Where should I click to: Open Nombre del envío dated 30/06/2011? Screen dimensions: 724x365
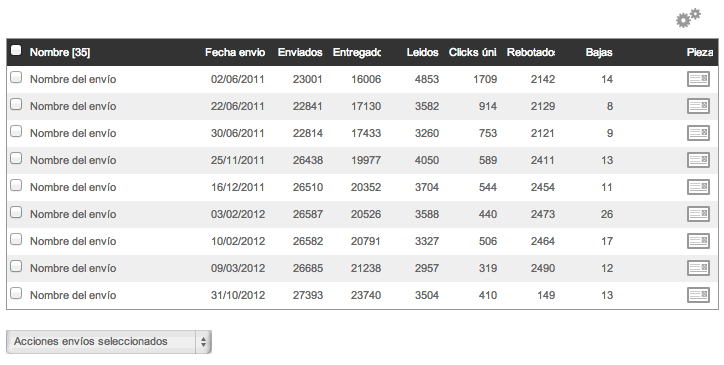(x=73, y=133)
